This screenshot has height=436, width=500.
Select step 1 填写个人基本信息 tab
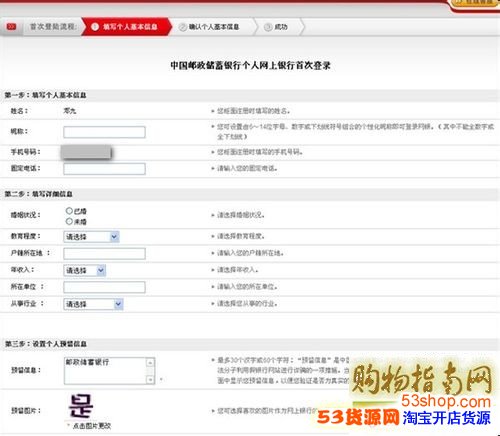point(127,27)
